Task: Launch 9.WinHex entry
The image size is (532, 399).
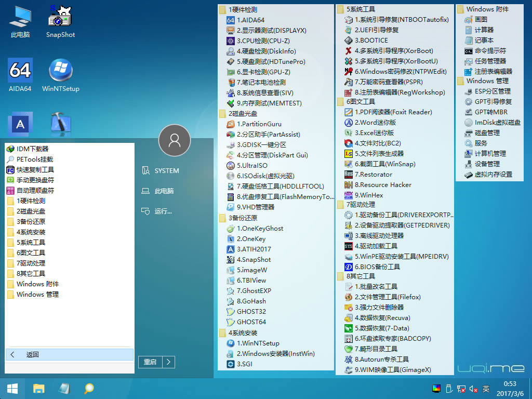Action: click(x=363, y=195)
